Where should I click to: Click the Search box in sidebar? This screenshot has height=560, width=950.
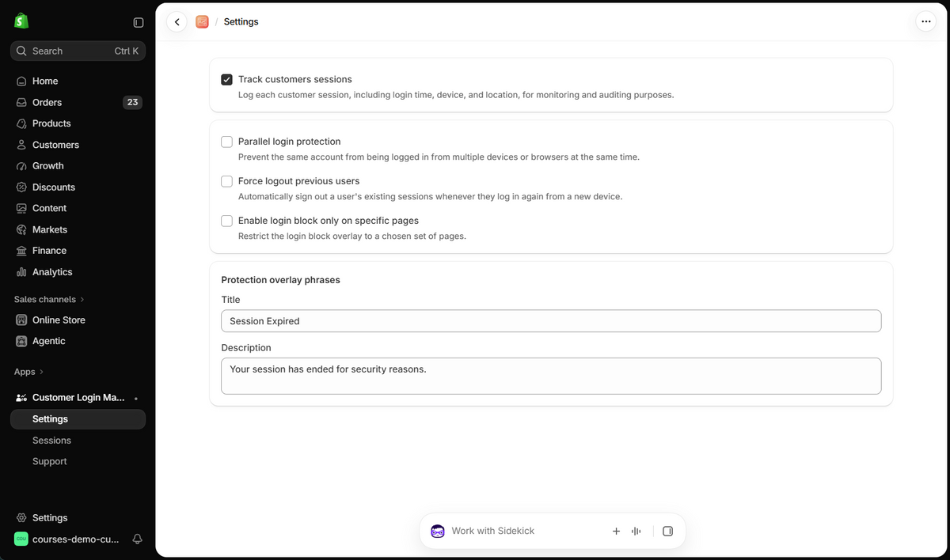point(78,51)
